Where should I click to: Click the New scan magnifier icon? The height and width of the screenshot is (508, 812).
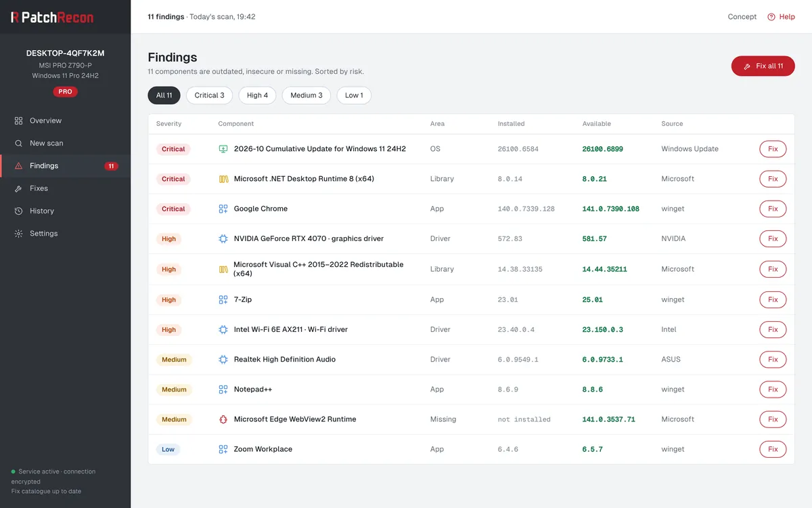click(x=18, y=143)
